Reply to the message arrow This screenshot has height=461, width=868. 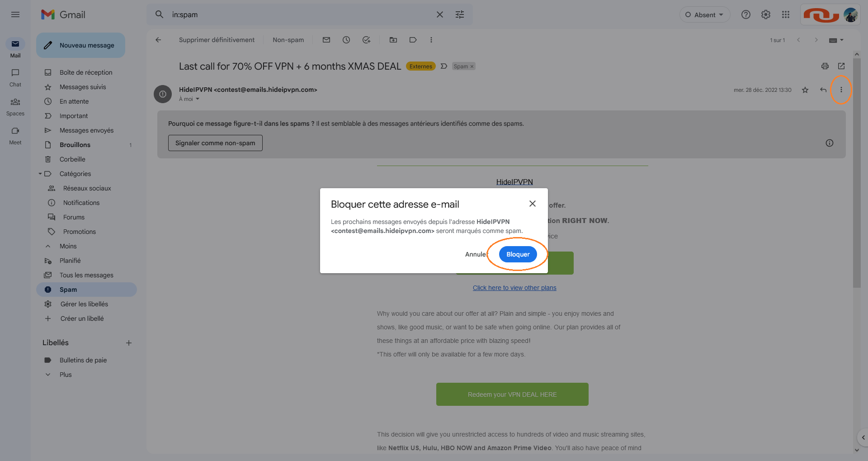823,90
